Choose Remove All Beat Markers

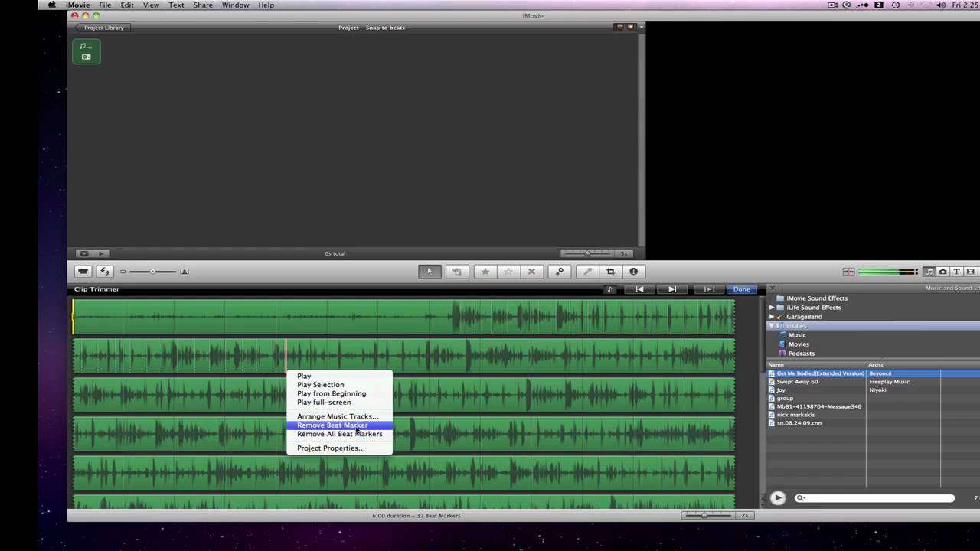(x=339, y=434)
